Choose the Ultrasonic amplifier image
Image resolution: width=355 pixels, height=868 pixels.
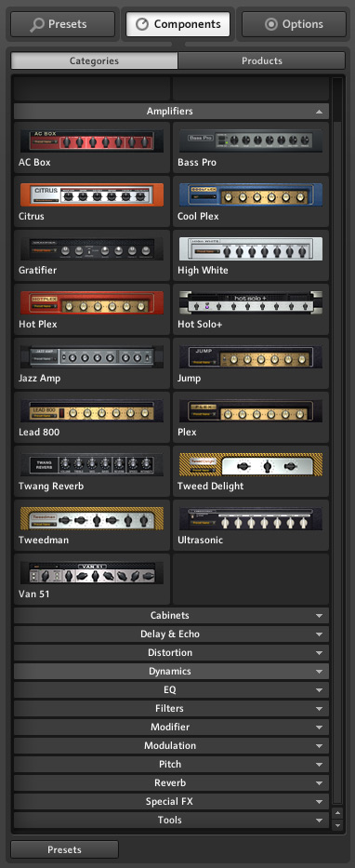click(251, 519)
